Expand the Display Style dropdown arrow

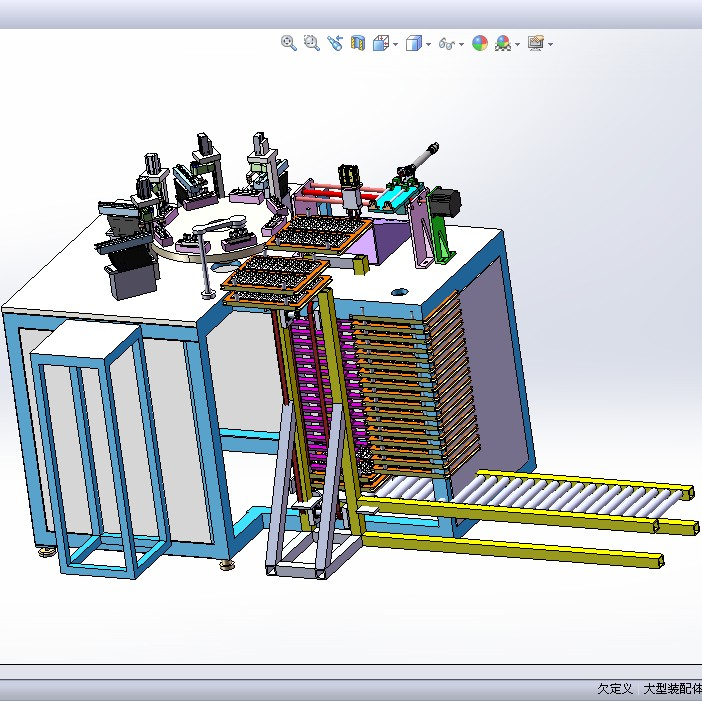click(428, 44)
